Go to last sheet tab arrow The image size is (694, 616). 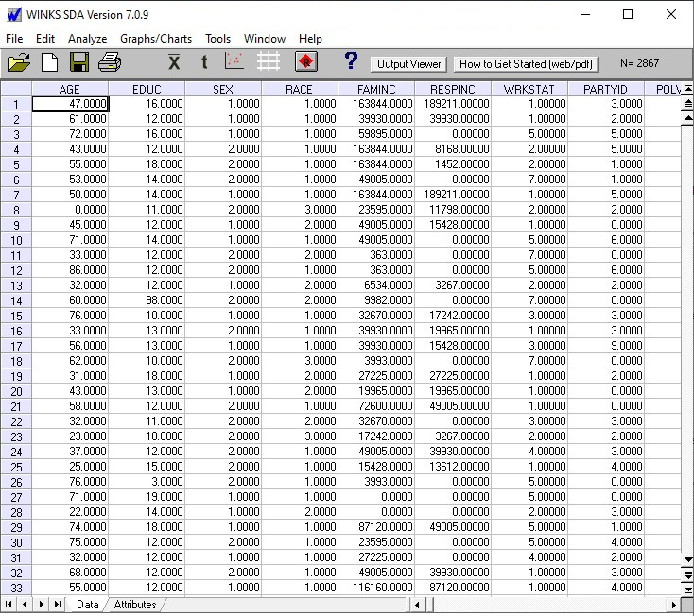[x=58, y=604]
